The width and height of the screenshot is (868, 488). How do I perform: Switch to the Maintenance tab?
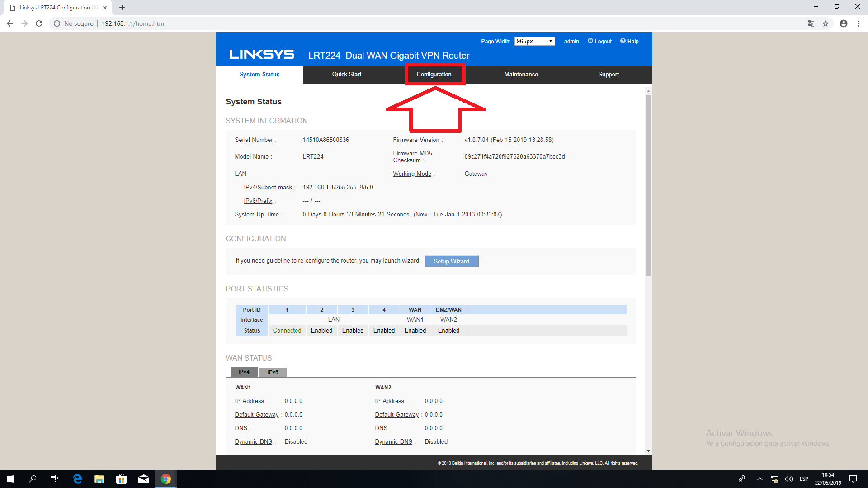(x=521, y=74)
